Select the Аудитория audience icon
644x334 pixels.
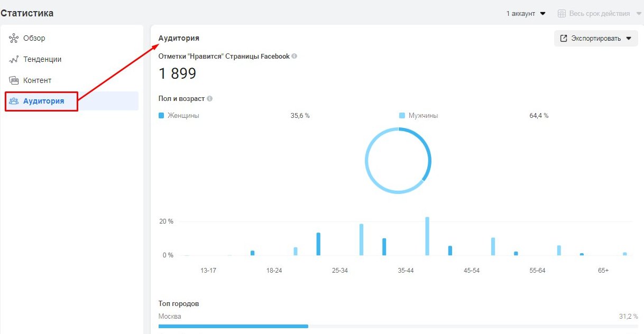tap(13, 101)
